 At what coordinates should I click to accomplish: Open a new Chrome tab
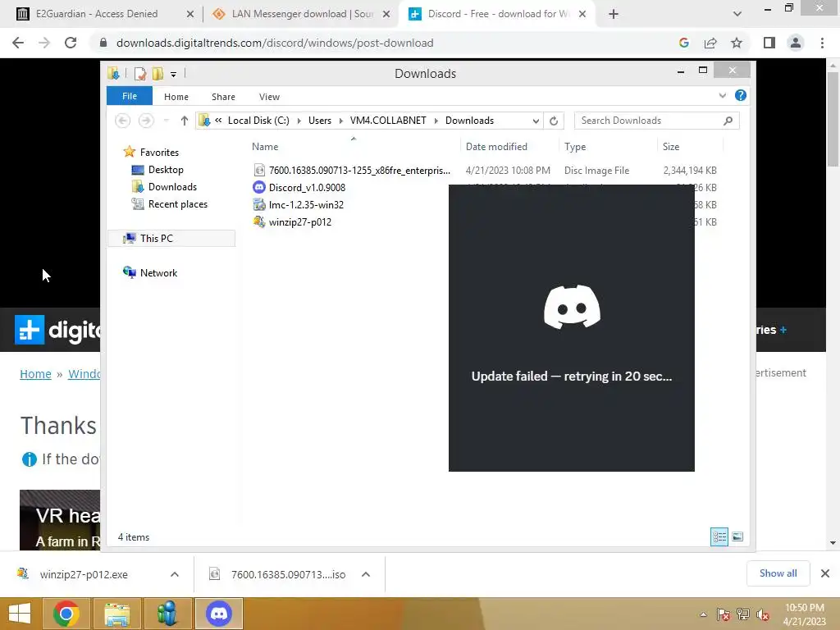614,14
